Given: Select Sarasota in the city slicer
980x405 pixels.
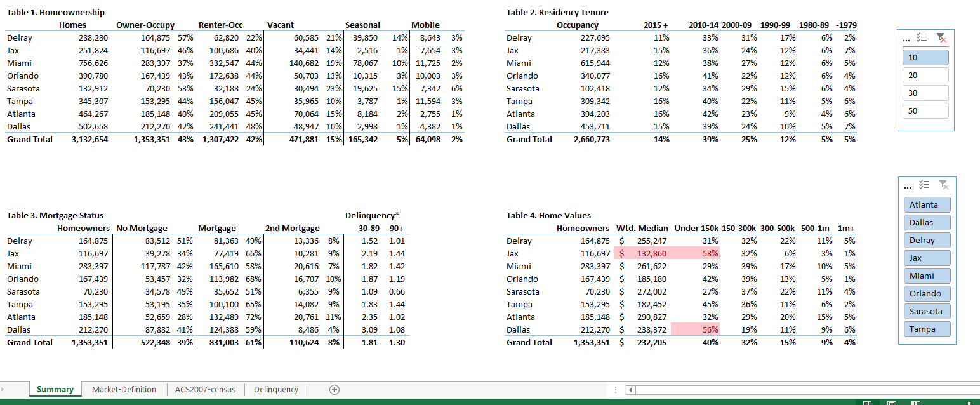Looking at the screenshot, I should [927, 311].
